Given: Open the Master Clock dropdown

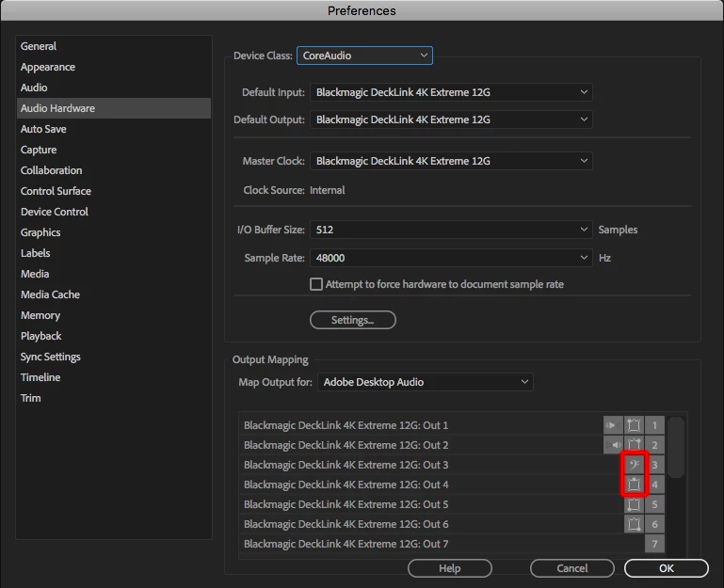Looking at the screenshot, I should (451, 161).
